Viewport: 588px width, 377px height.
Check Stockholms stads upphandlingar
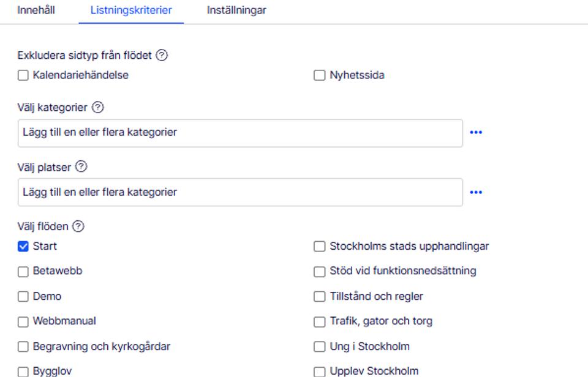320,247
